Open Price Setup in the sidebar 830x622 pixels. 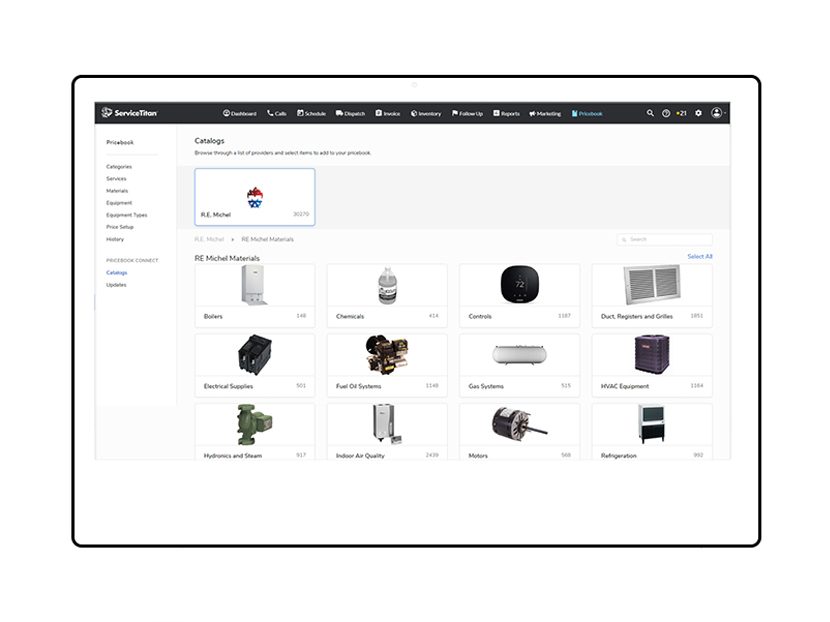click(120, 227)
